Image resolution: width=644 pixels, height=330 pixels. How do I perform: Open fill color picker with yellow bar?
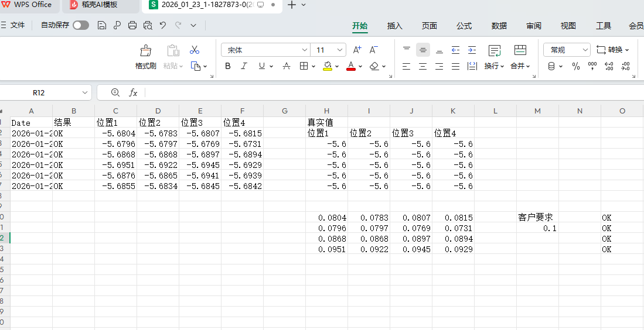coord(328,66)
